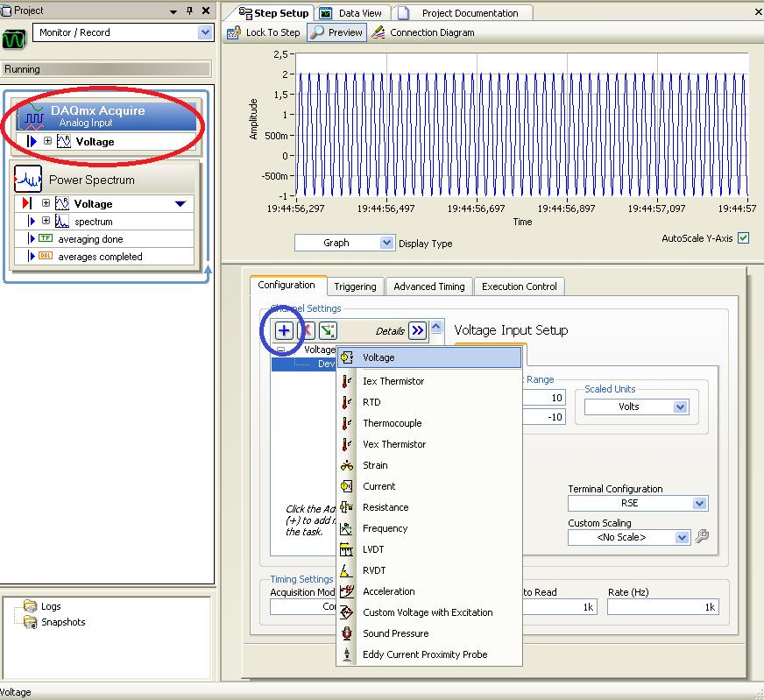Open the Triggering tab
Viewport: 764px width, 700px height.
355,286
